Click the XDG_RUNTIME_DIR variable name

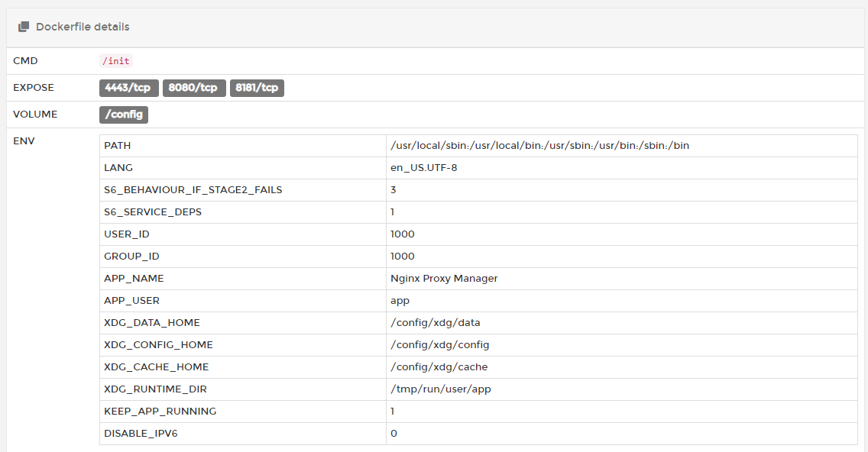click(156, 389)
